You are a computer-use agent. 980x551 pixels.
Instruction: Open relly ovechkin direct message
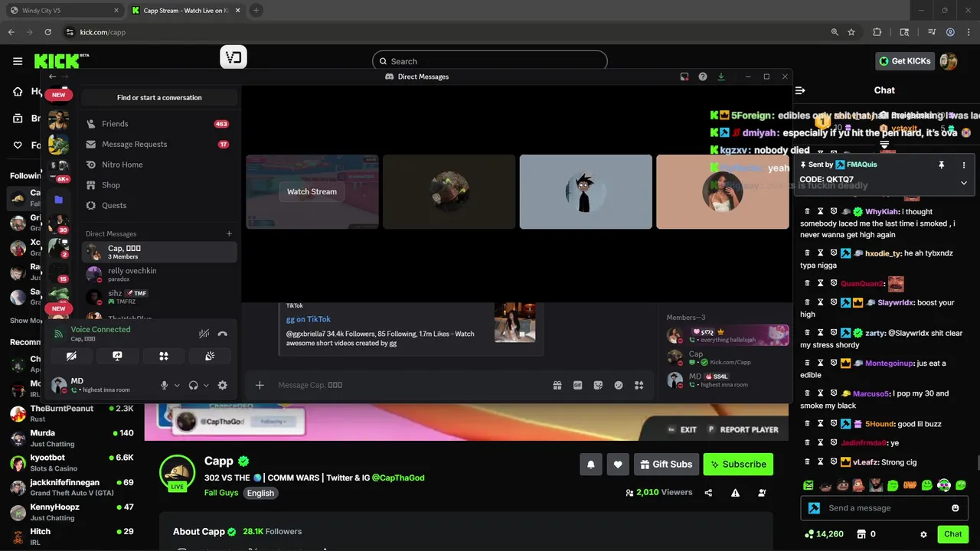(158, 274)
